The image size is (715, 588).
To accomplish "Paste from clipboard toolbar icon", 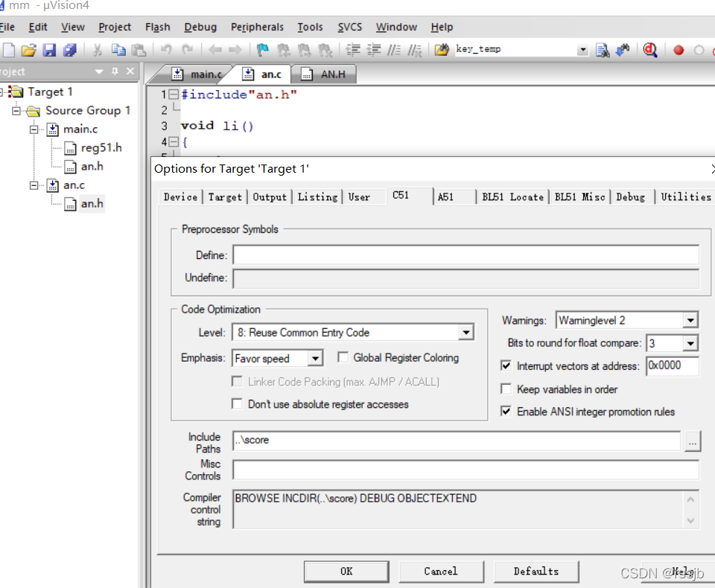I will point(139,50).
